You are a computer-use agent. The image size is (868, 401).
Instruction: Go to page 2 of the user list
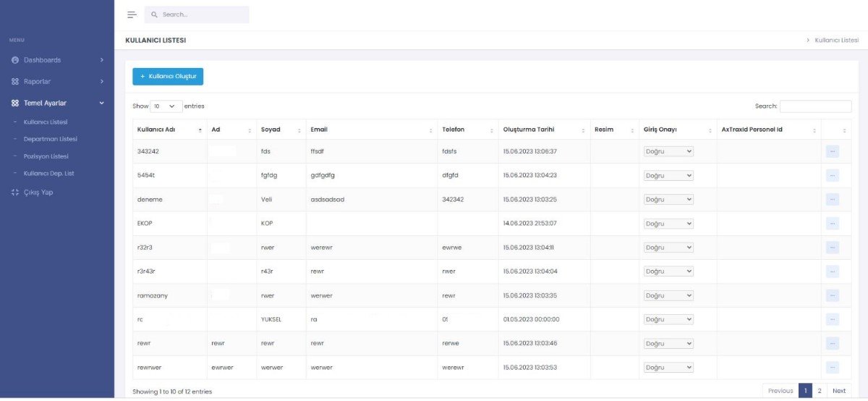point(819,391)
